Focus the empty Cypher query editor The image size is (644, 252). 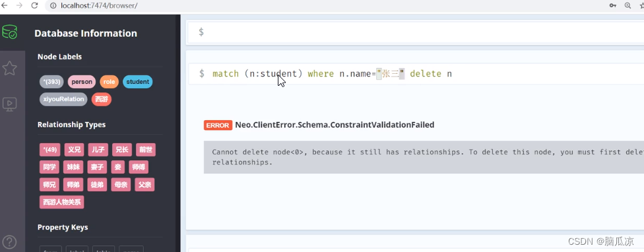pos(416,32)
